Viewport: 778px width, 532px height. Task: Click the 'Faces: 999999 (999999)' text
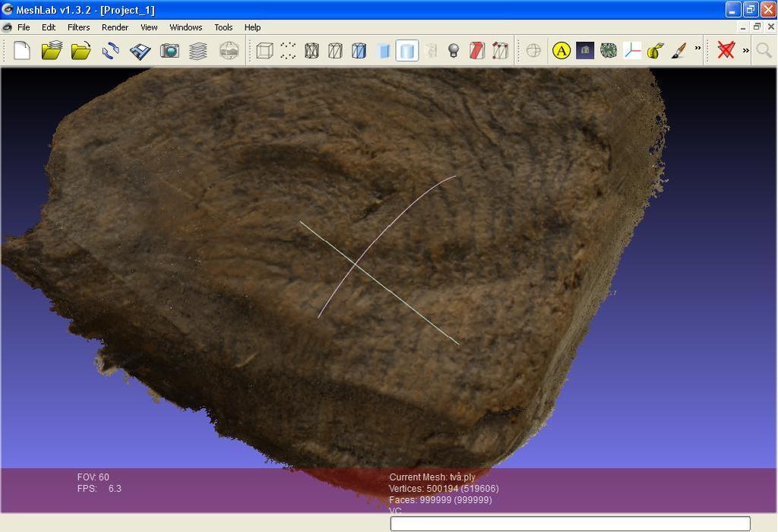[x=441, y=500]
